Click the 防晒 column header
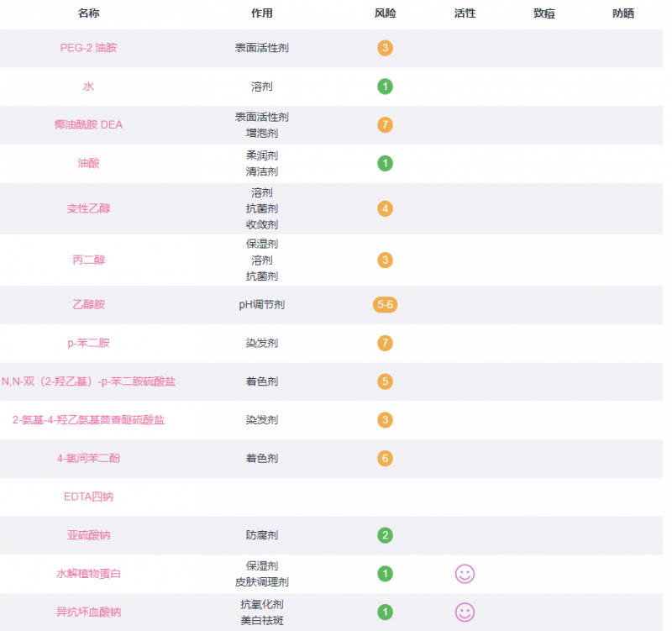The width and height of the screenshot is (672, 631). (x=623, y=13)
